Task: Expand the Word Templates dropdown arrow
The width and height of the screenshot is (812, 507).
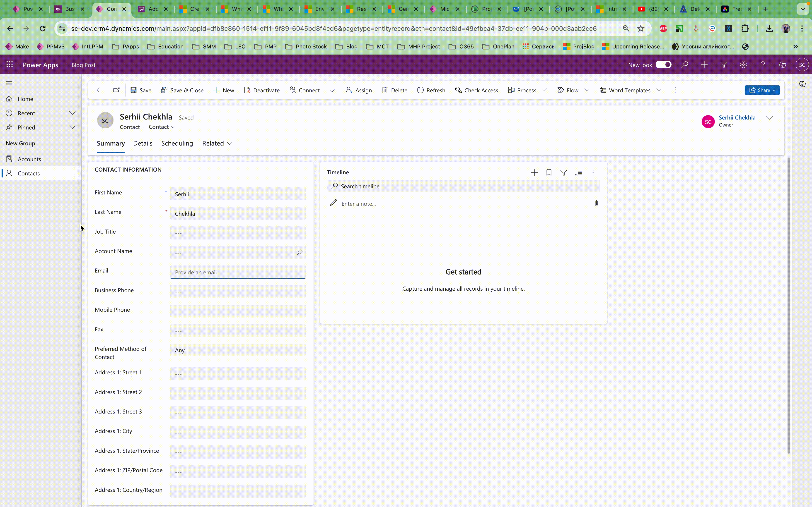Action: point(659,90)
